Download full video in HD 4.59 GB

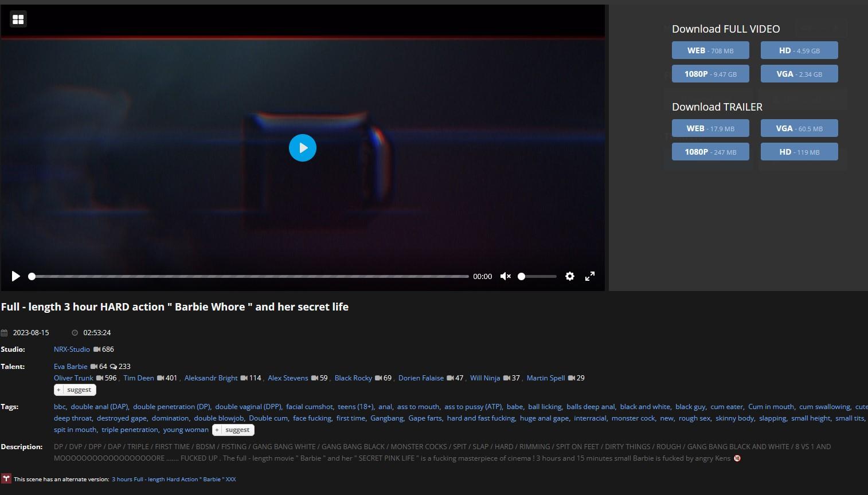pyautogui.click(x=799, y=50)
